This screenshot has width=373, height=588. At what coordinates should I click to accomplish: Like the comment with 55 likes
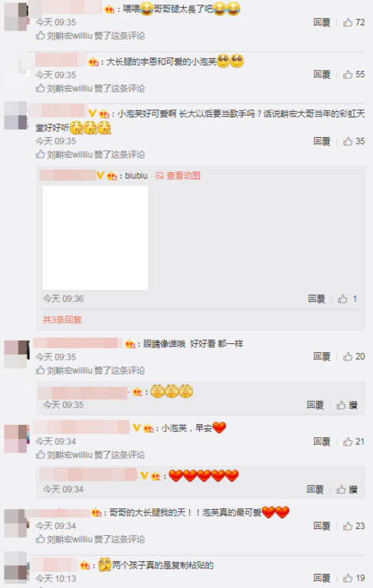point(354,74)
